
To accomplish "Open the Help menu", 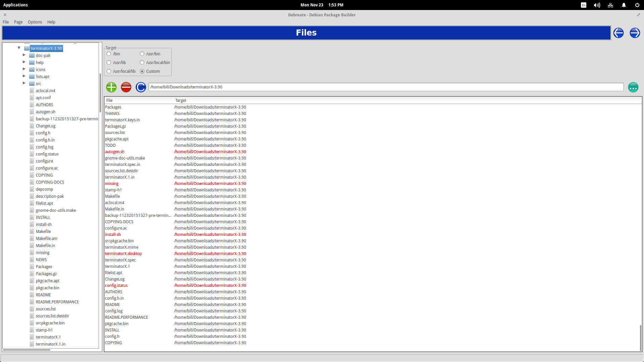I will (51, 22).
